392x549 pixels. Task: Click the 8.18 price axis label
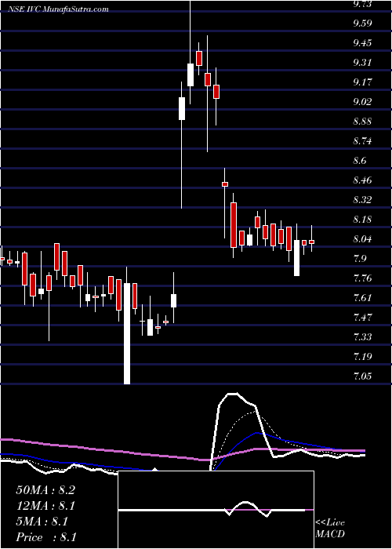click(x=363, y=220)
